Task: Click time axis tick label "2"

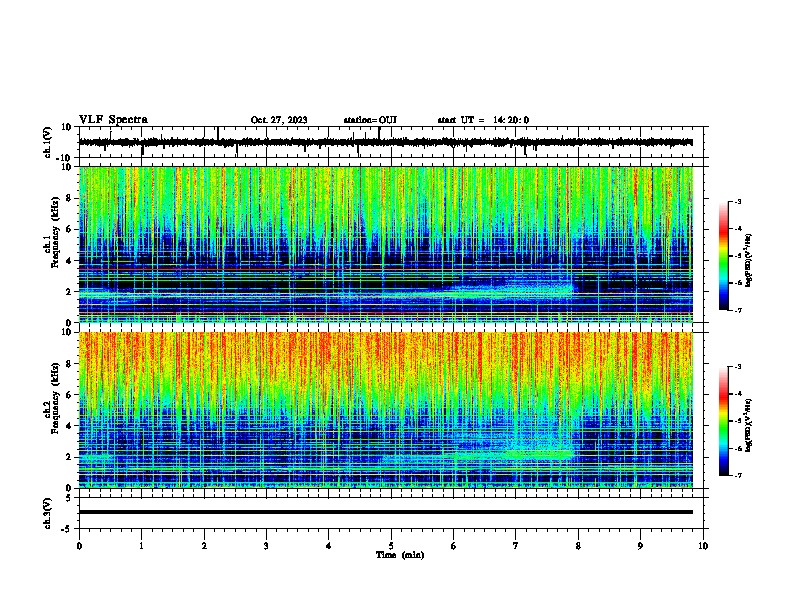Action: click(x=204, y=546)
